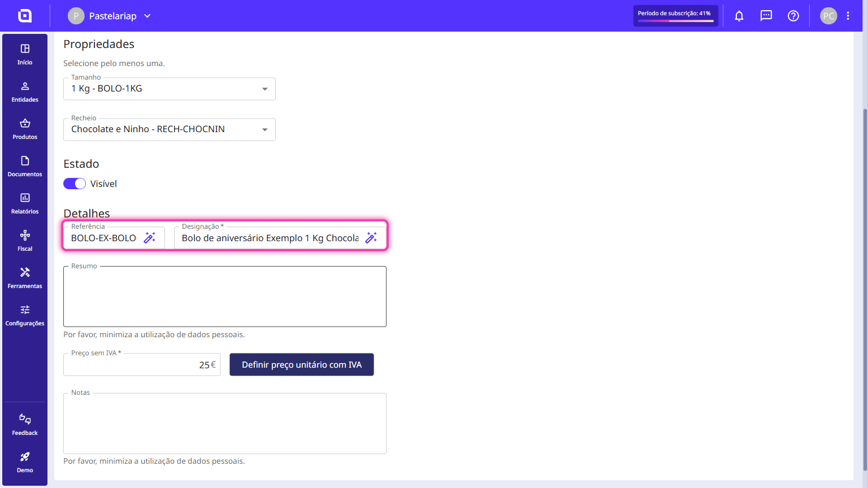
Task: Open the chat messages icon
Action: click(x=766, y=16)
